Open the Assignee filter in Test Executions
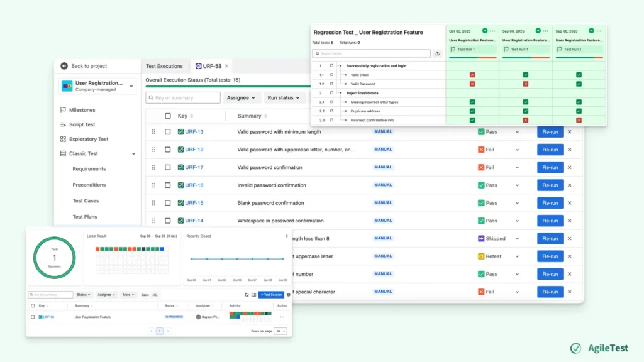 pyautogui.click(x=241, y=98)
